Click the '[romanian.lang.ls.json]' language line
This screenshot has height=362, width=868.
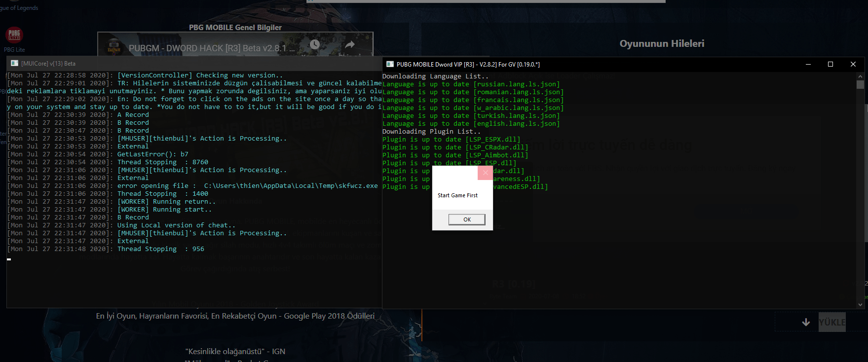coord(473,92)
